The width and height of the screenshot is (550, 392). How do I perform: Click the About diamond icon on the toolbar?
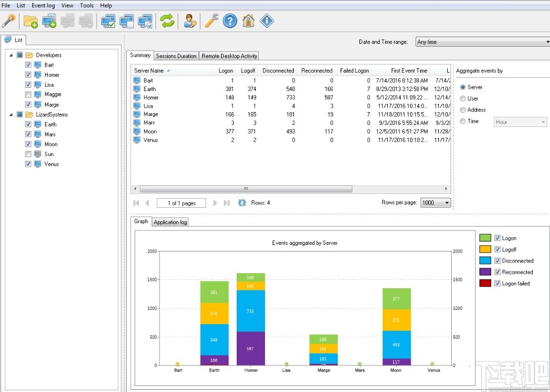(x=267, y=21)
